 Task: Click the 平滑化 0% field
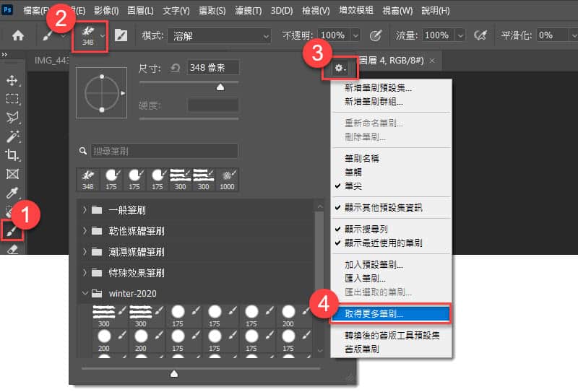point(553,36)
